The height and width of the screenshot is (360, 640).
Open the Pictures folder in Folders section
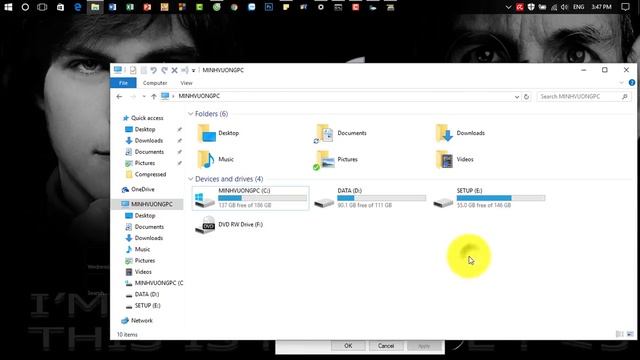tap(336, 160)
